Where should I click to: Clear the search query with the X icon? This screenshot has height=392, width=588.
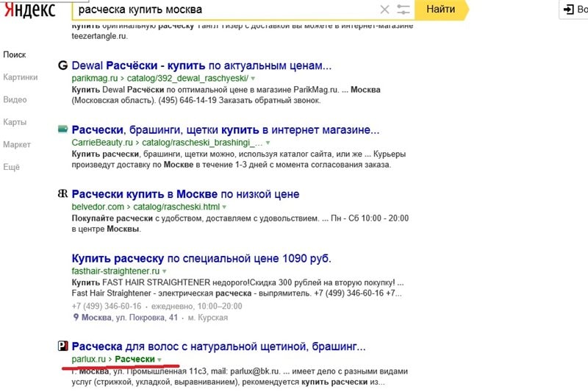click(385, 10)
